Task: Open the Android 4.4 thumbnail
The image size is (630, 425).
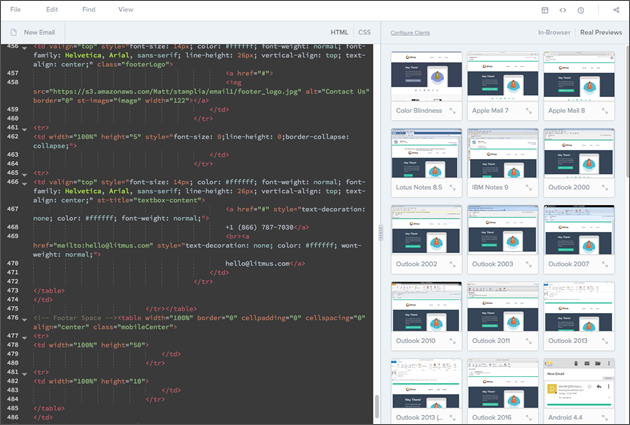Action: 579,384
